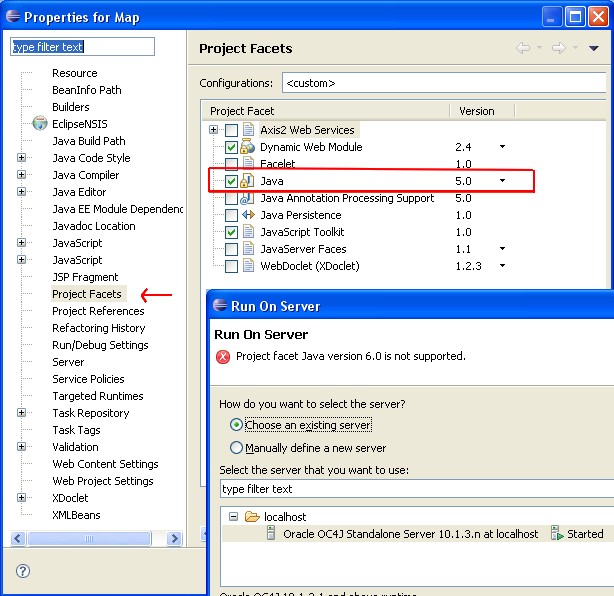Screen dimensions: 614x596
Task: Click the Dynamic Web Module facet icon
Action: click(248, 147)
